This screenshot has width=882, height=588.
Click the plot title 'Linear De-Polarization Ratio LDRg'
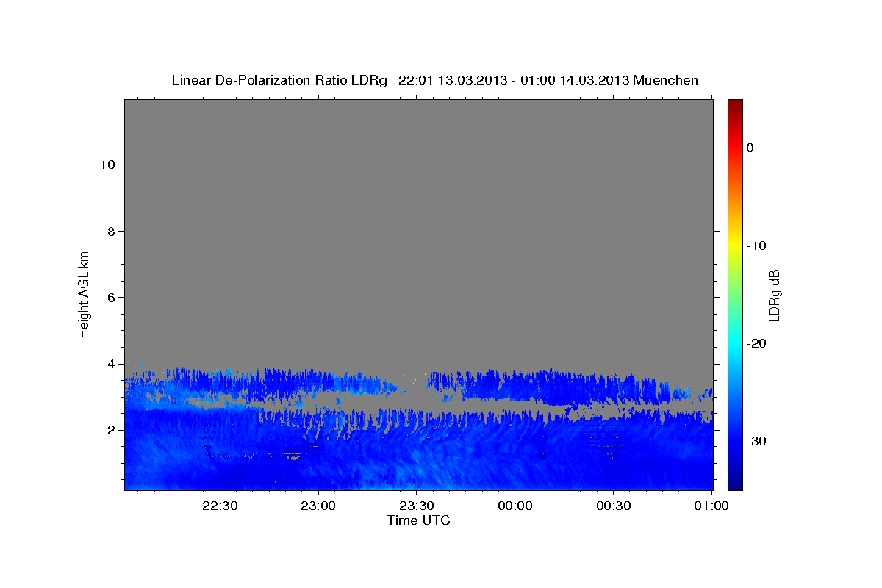279,80
